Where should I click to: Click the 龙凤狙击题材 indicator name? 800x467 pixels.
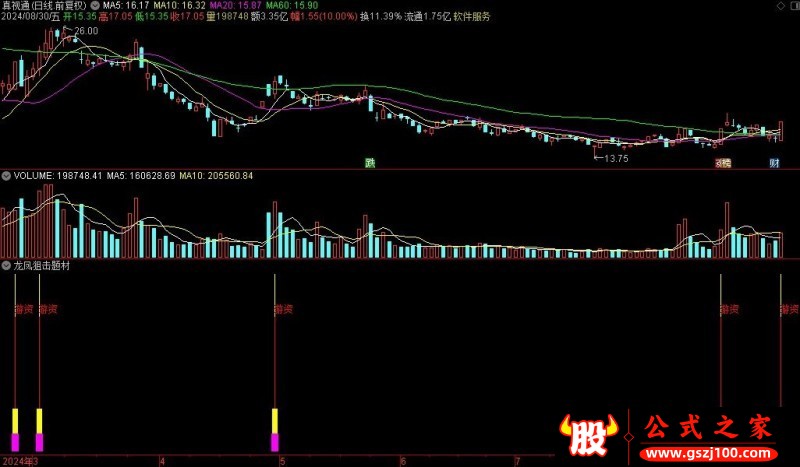[x=41, y=266]
